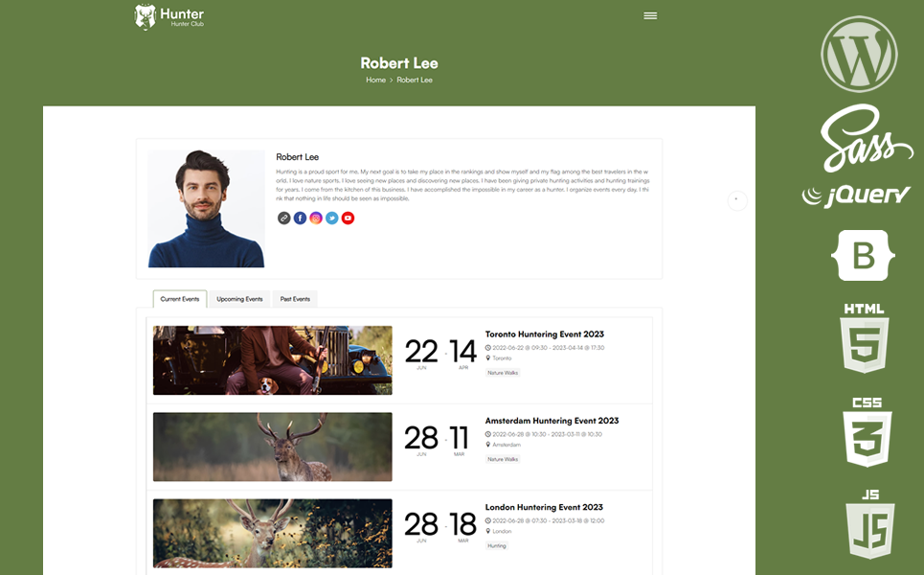The width and height of the screenshot is (924, 575).
Task: Click the HTML5 shield icon
Action: pyautogui.click(x=865, y=339)
